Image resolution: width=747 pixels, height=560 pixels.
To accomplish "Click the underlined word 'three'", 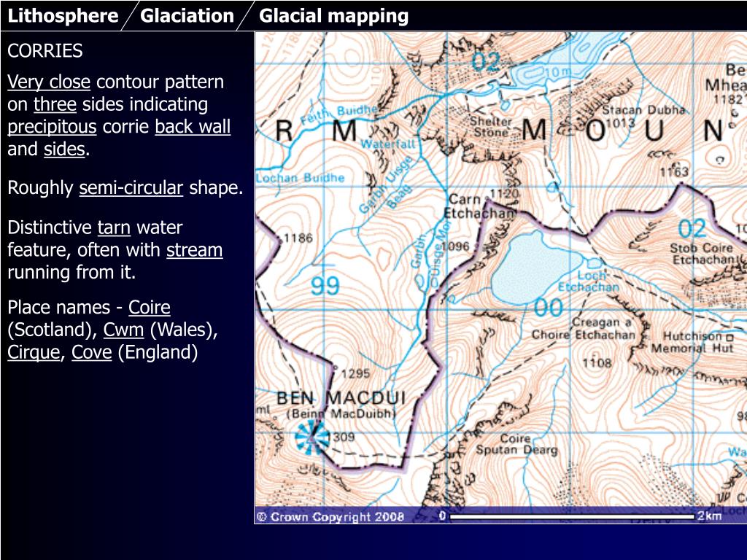I will [55, 104].
